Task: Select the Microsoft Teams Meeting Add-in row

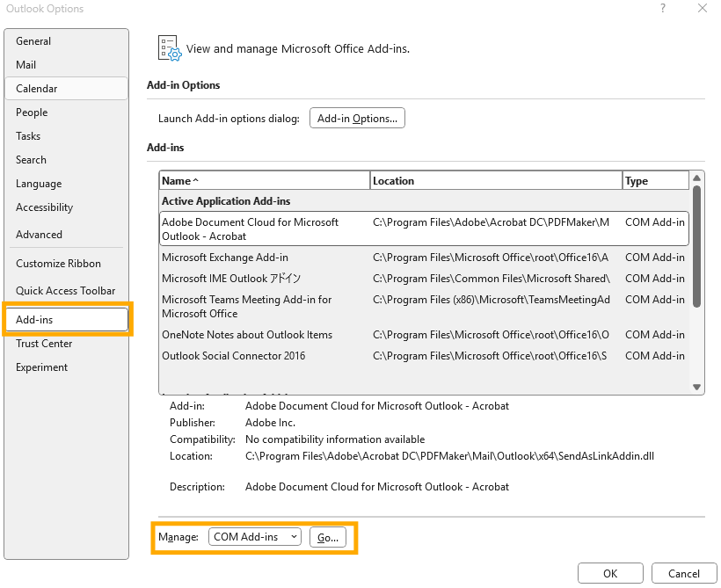Action: click(x=424, y=307)
